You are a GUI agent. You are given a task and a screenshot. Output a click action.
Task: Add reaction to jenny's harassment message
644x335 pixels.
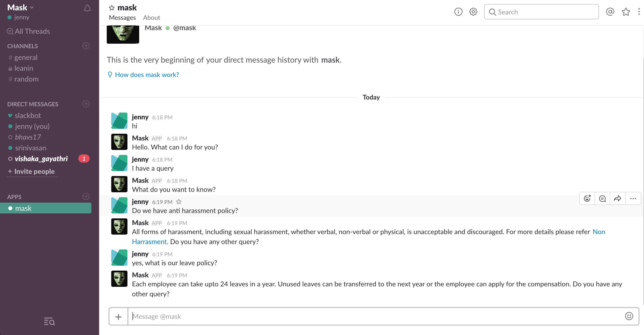click(x=587, y=199)
